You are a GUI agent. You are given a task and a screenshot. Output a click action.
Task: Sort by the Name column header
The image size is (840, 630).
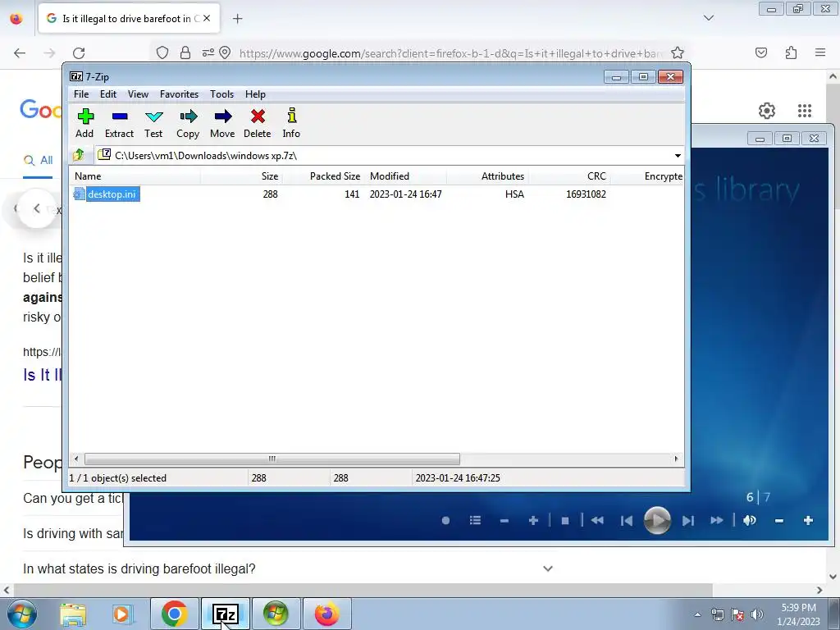coord(135,176)
